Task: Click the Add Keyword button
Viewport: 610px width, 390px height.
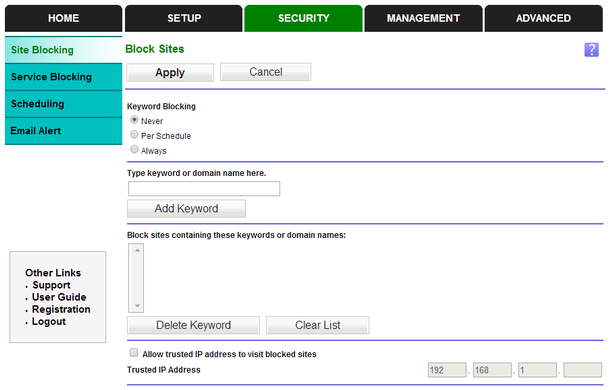Action: [186, 209]
